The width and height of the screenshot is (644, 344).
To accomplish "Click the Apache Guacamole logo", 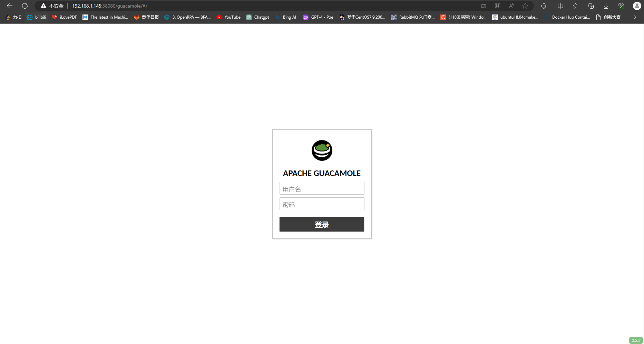I will [x=322, y=150].
